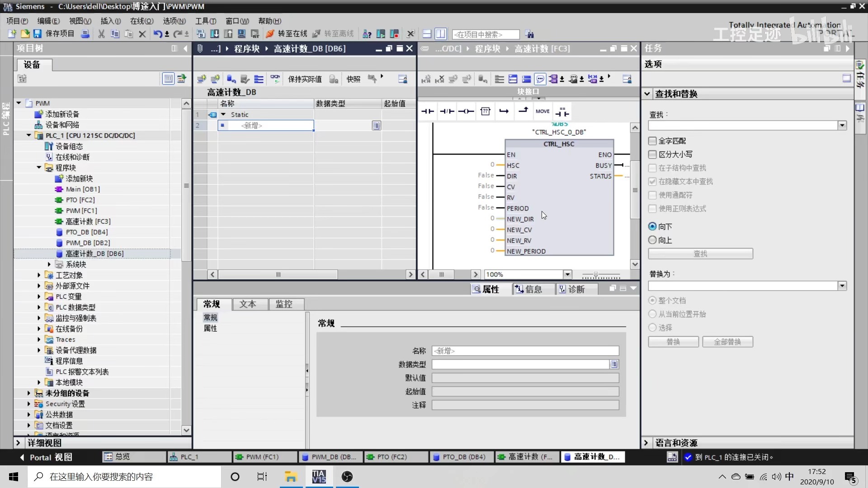This screenshot has height=488, width=868.
Task: Click the 查找 search button
Action: click(700, 253)
